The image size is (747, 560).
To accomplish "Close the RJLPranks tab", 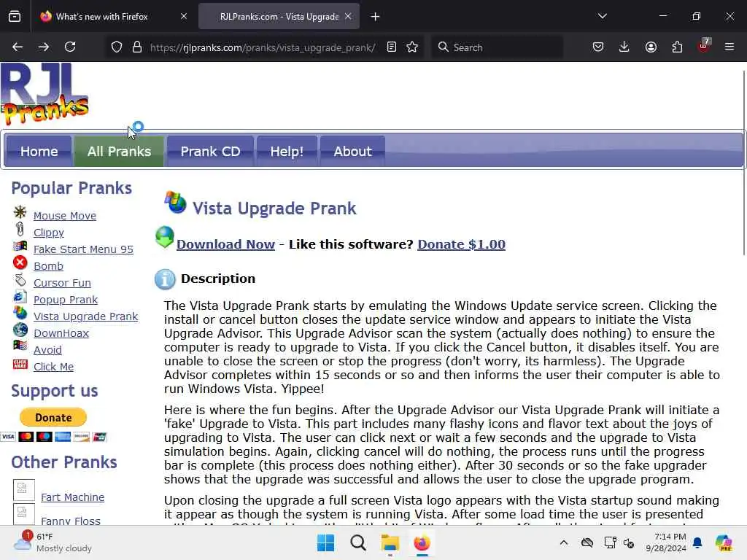I will coord(348,16).
